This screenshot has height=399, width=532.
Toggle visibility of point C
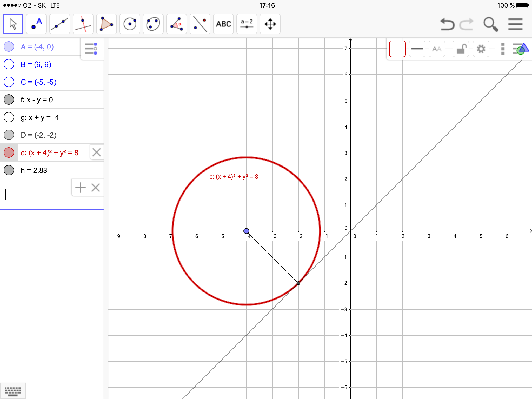[9, 82]
